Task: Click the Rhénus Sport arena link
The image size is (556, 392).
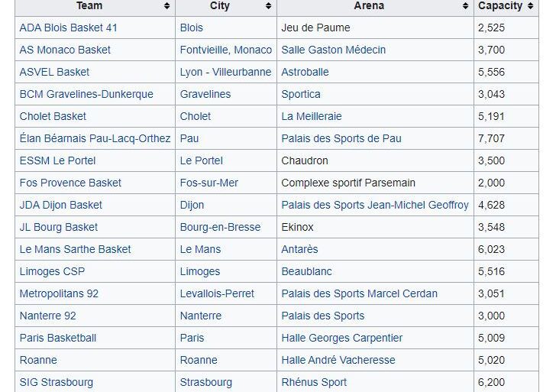Action: pos(314,382)
